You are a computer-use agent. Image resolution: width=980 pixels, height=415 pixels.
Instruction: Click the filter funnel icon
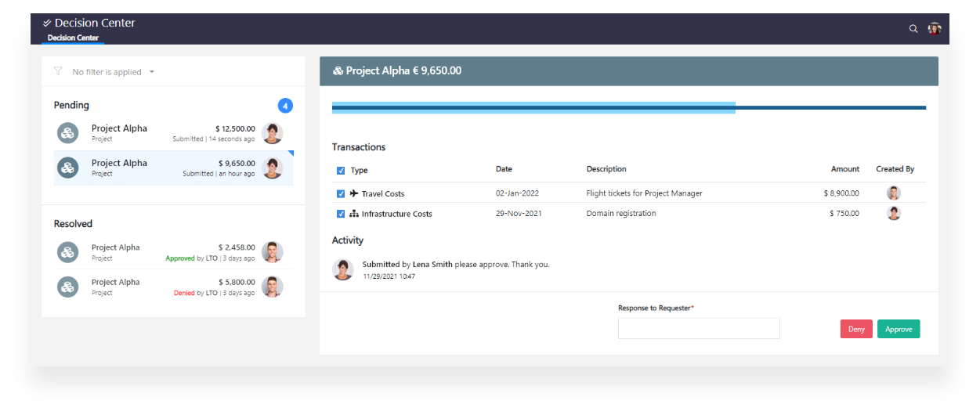coord(58,71)
